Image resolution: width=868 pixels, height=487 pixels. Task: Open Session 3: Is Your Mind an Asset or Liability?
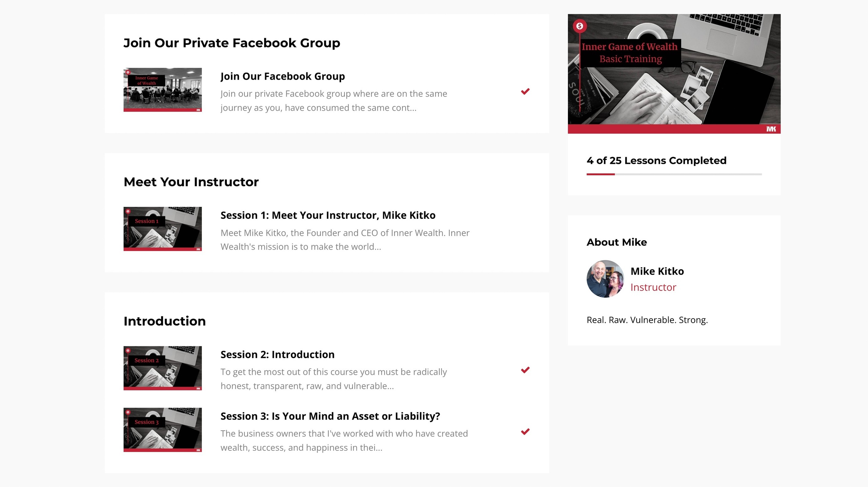point(330,416)
